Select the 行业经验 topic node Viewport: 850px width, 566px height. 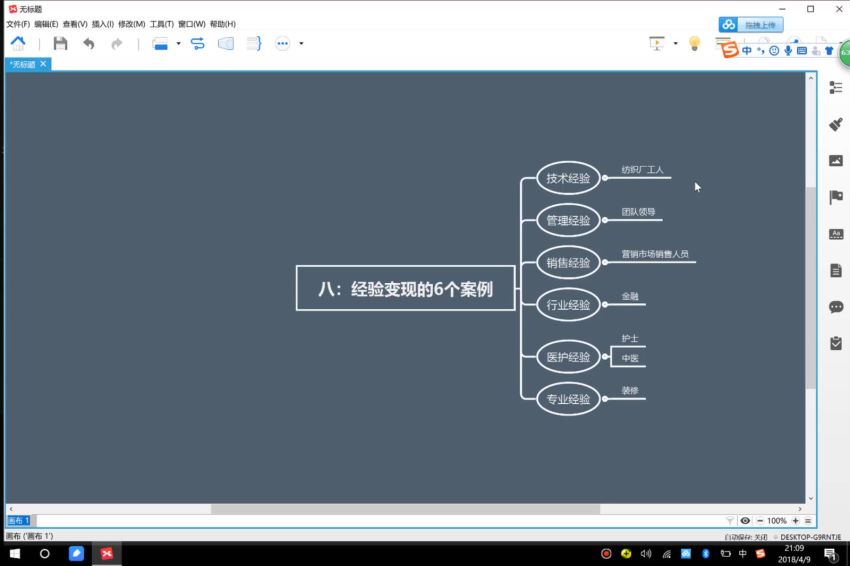pos(568,305)
